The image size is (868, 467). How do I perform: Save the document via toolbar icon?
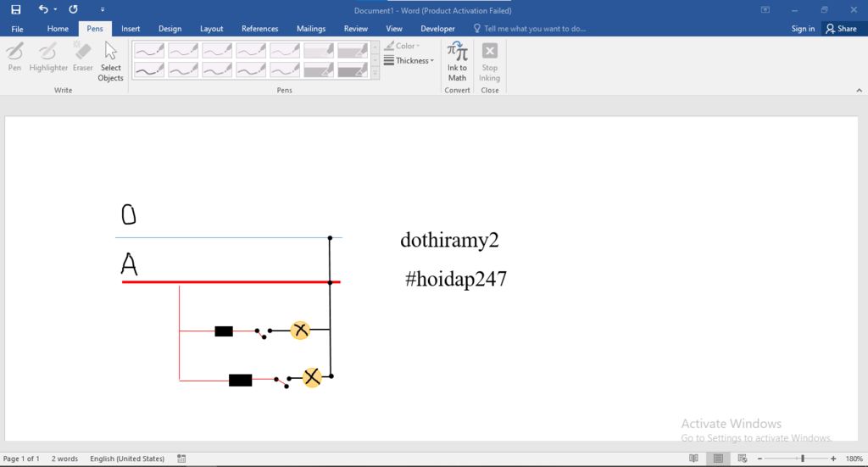pyautogui.click(x=15, y=9)
